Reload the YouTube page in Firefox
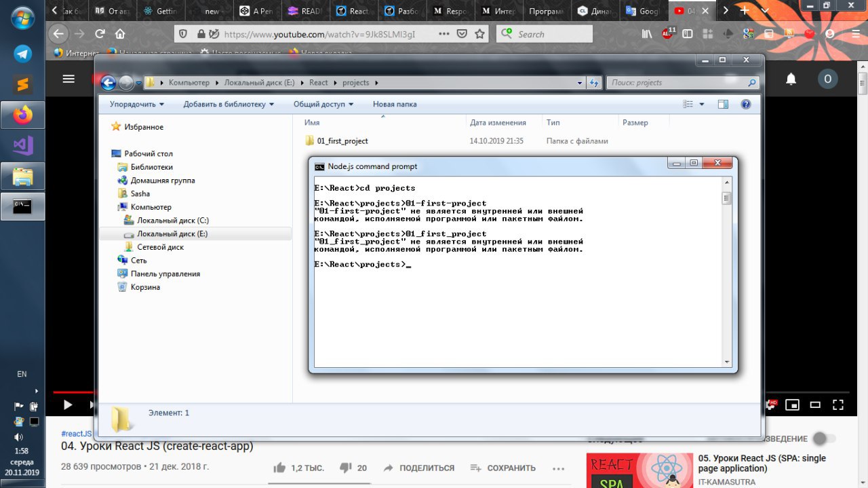The height and width of the screenshot is (488, 868). pyautogui.click(x=100, y=34)
